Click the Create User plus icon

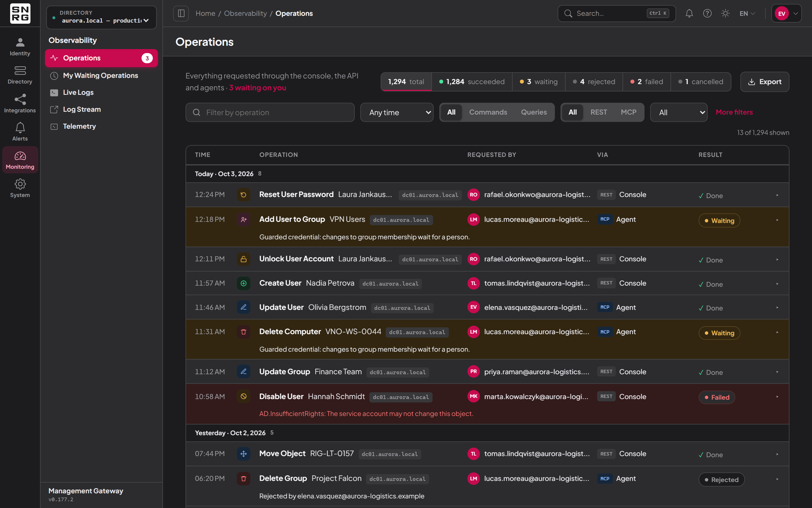pyautogui.click(x=244, y=283)
